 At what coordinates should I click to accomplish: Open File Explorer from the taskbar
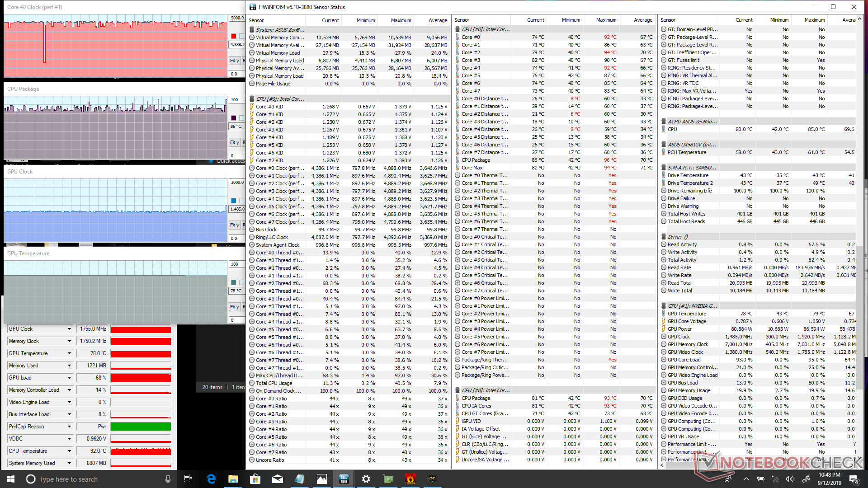click(x=233, y=479)
